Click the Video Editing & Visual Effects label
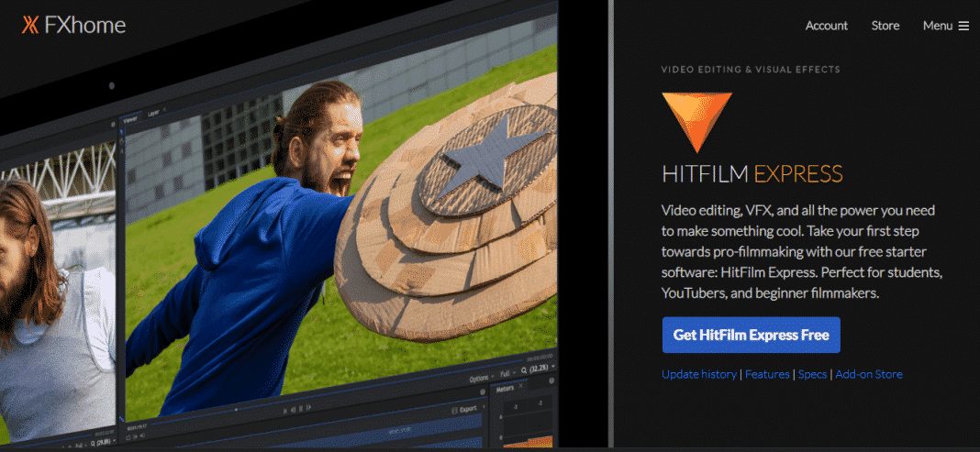980x452 pixels. click(x=751, y=70)
